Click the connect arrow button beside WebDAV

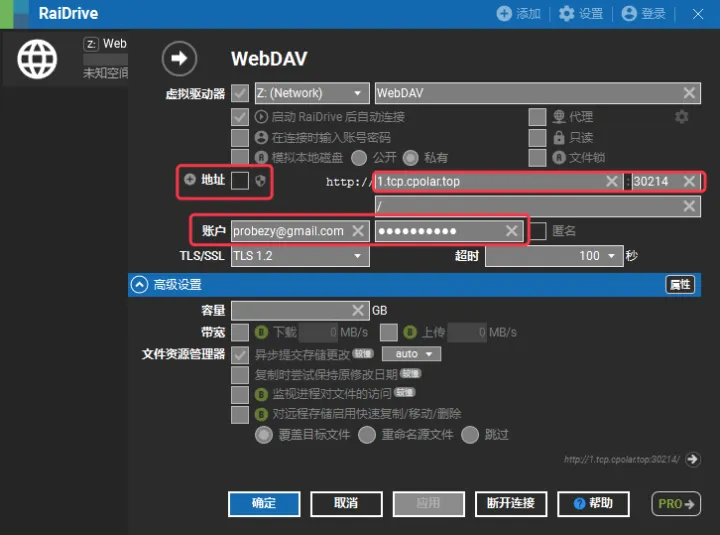179,58
